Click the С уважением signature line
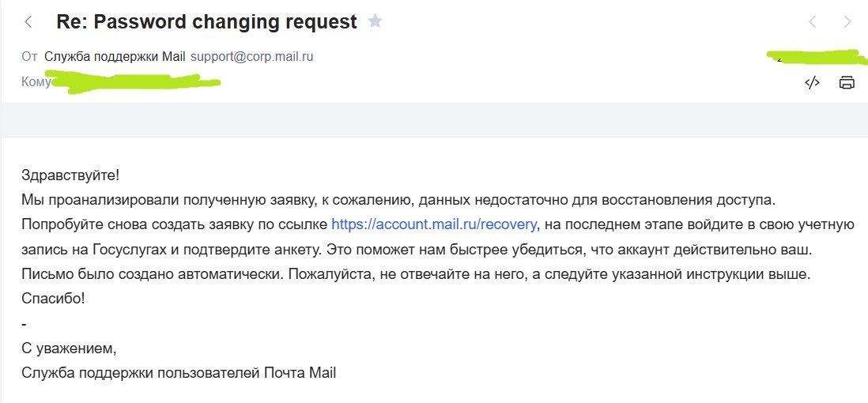This screenshot has width=868, height=403. [x=69, y=348]
